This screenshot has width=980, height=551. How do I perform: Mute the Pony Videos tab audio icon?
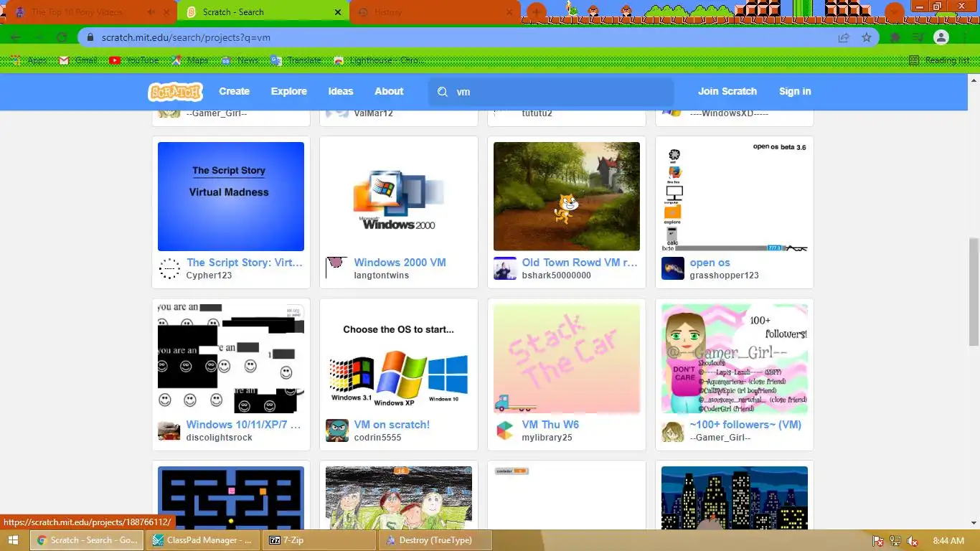151,12
